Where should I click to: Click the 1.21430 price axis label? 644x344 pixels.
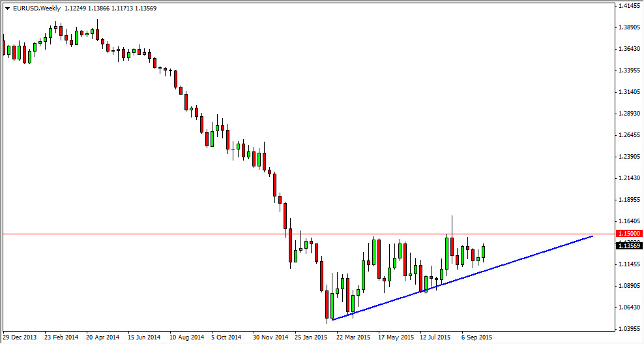pos(630,178)
